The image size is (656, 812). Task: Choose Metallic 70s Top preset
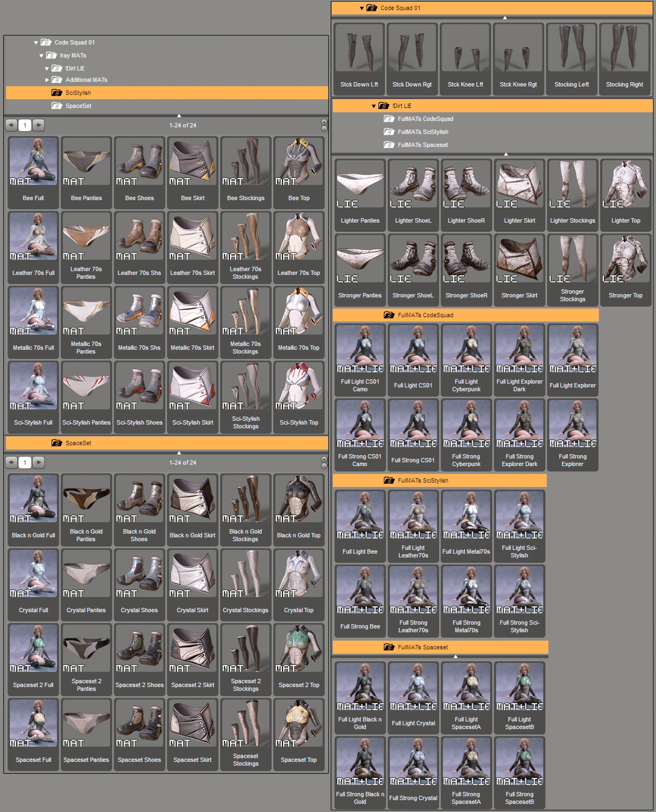(299, 322)
